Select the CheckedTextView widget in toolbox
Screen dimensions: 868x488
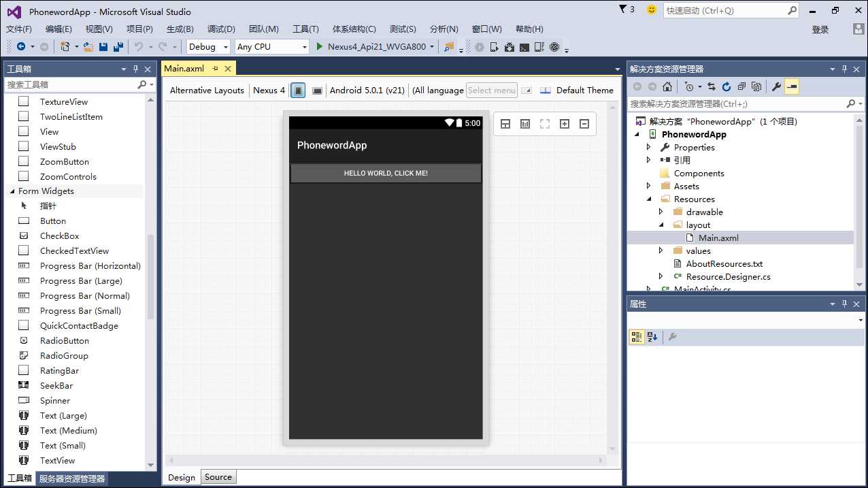[x=74, y=251]
